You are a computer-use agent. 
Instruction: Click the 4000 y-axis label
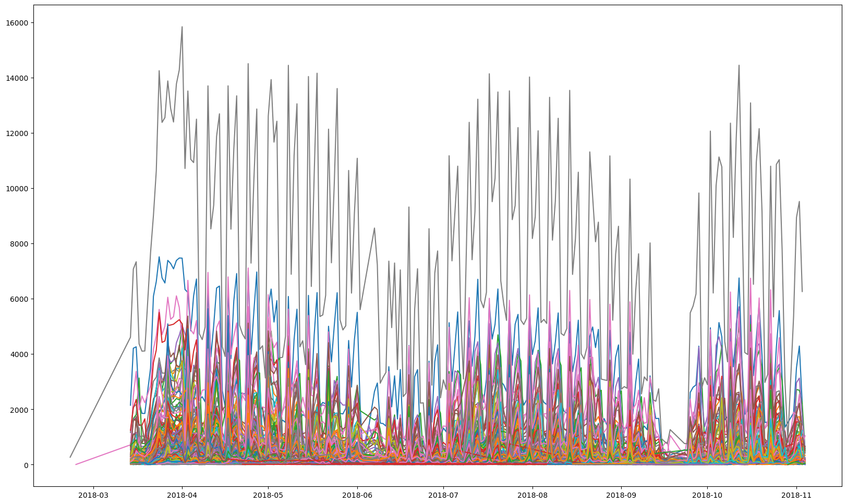pyautogui.click(x=19, y=354)
